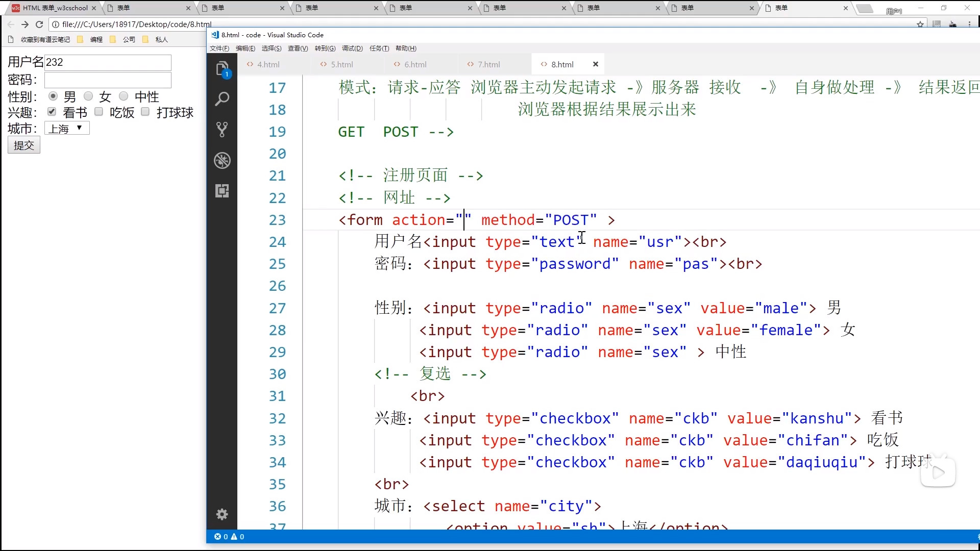Uncheck the 看书 checkbox
980x551 pixels.
point(52,112)
